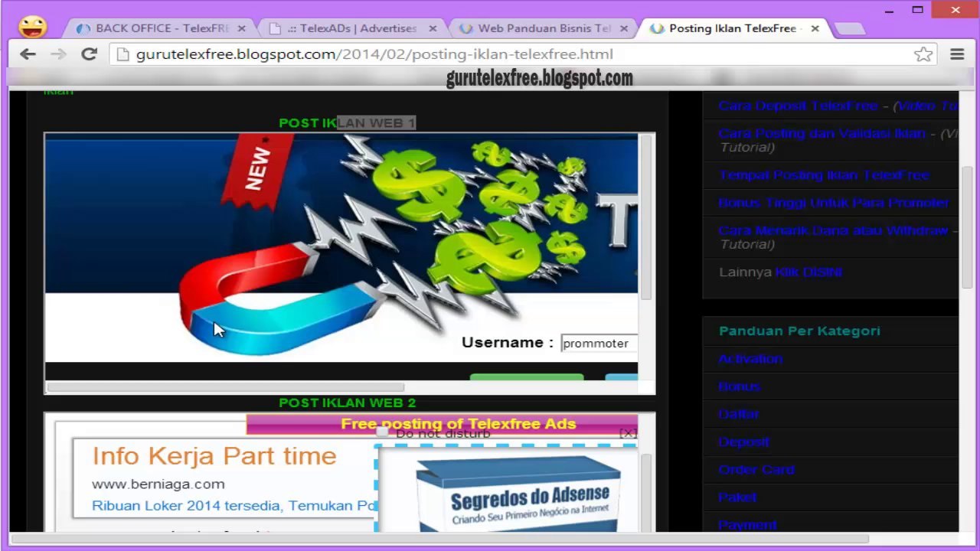This screenshot has width=980, height=551.
Task: Open Cara Posting dan Validasi Iklan link
Action: (822, 133)
